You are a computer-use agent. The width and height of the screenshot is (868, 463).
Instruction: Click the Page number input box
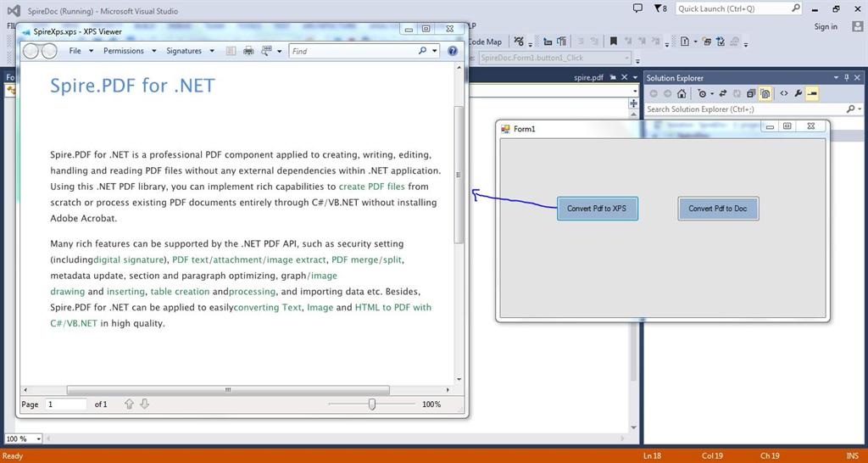[66, 404]
